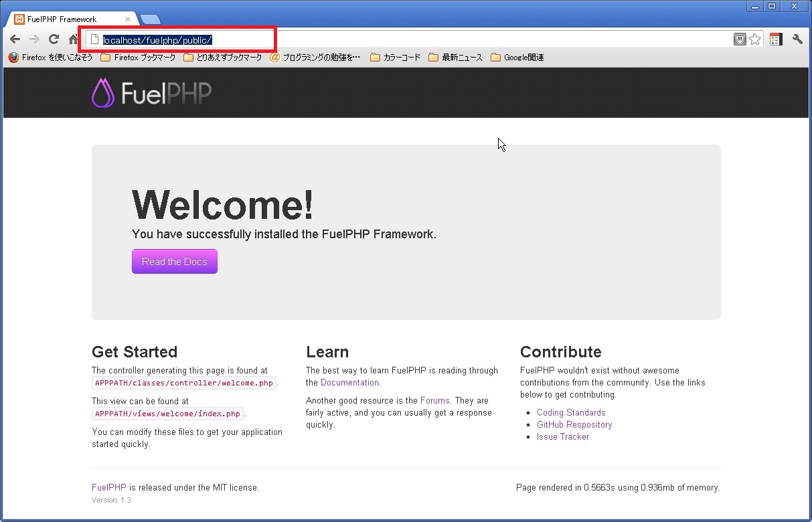Open the Coding Standards link
The image size is (812, 522).
click(x=571, y=413)
